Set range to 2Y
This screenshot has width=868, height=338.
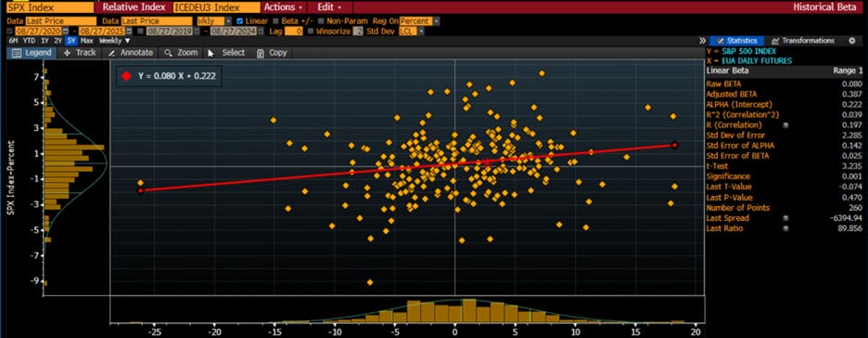(57, 41)
